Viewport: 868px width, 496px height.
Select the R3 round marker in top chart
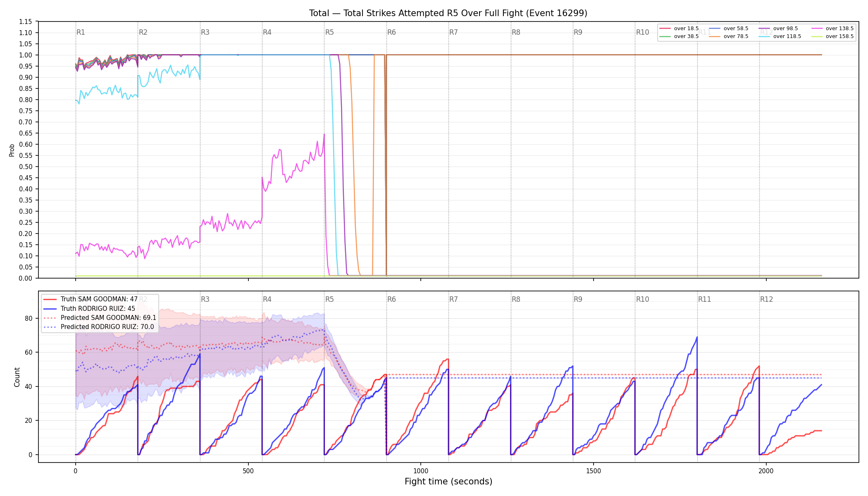pos(205,32)
